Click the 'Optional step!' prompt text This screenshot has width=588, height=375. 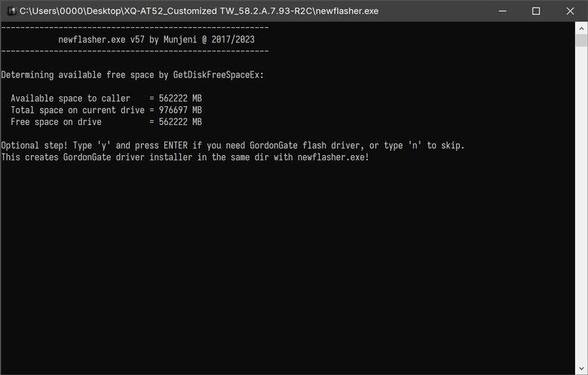pos(35,145)
